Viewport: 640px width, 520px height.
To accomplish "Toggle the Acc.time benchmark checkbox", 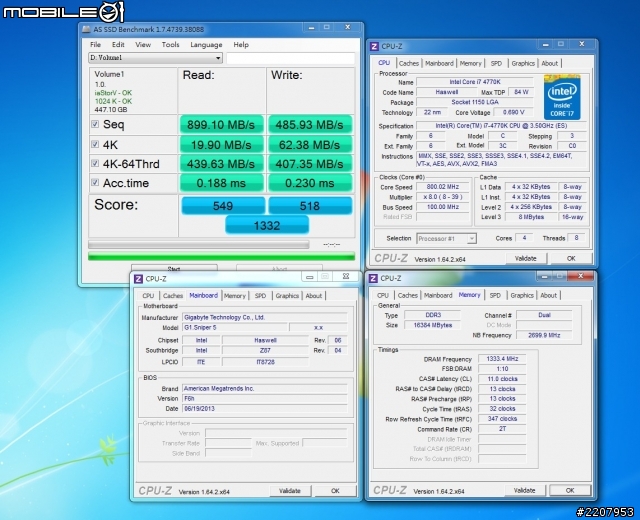I will pos(95,182).
